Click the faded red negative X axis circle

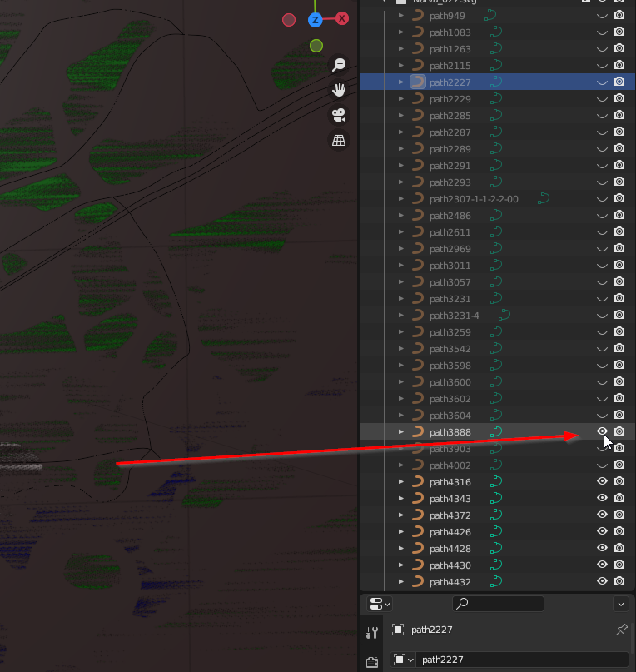click(289, 20)
